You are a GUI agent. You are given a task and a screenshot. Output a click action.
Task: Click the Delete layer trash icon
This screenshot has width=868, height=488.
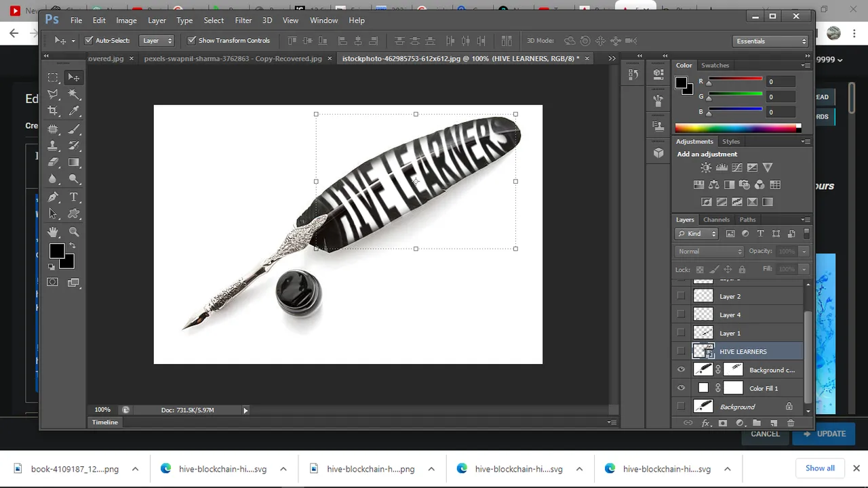pos(791,423)
